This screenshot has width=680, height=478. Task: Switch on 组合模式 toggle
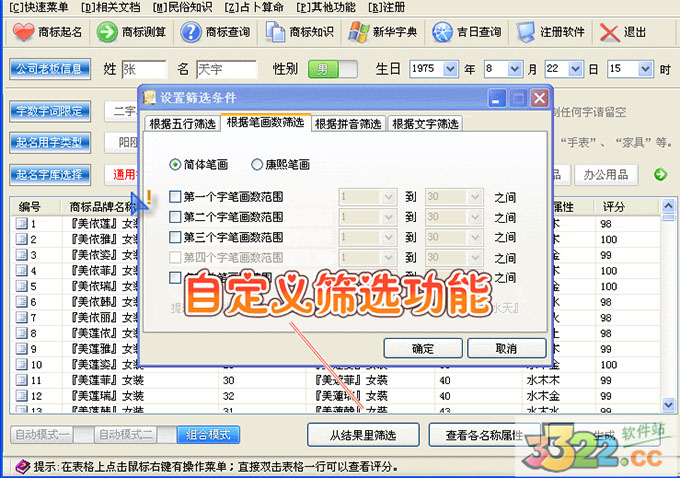208,434
